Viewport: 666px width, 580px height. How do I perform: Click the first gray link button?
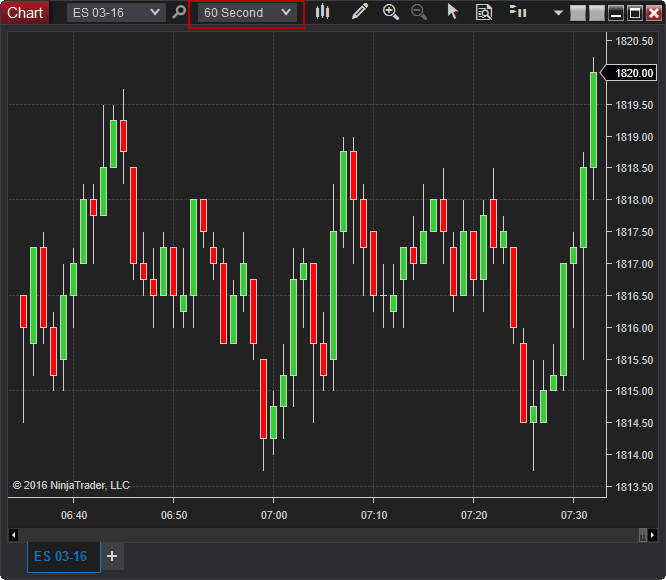point(578,13)
